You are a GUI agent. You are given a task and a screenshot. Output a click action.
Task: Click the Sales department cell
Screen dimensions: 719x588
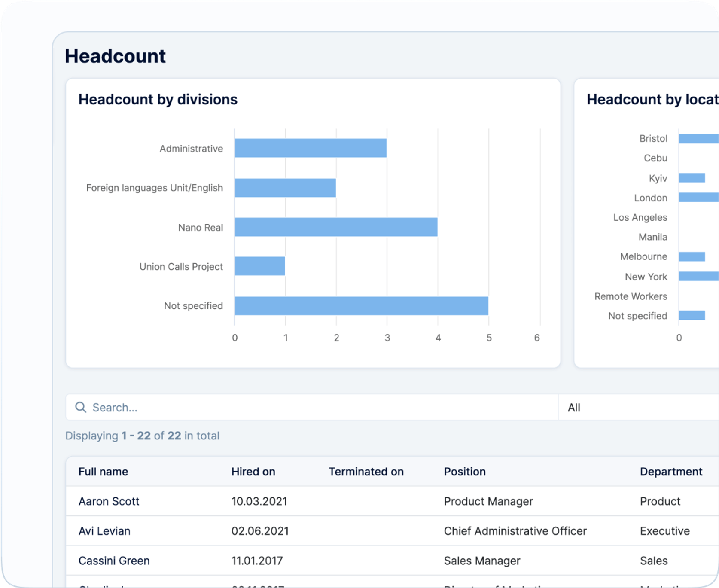(654, 561)
